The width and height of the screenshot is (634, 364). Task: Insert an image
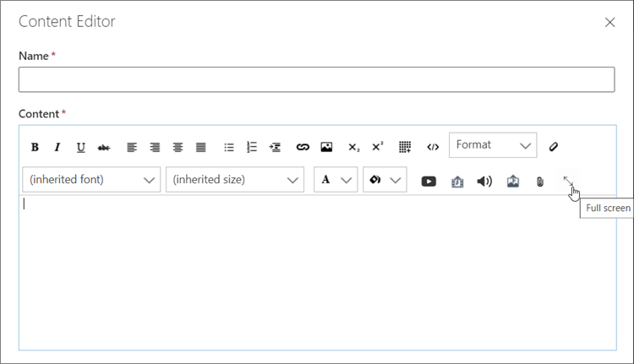326,147
